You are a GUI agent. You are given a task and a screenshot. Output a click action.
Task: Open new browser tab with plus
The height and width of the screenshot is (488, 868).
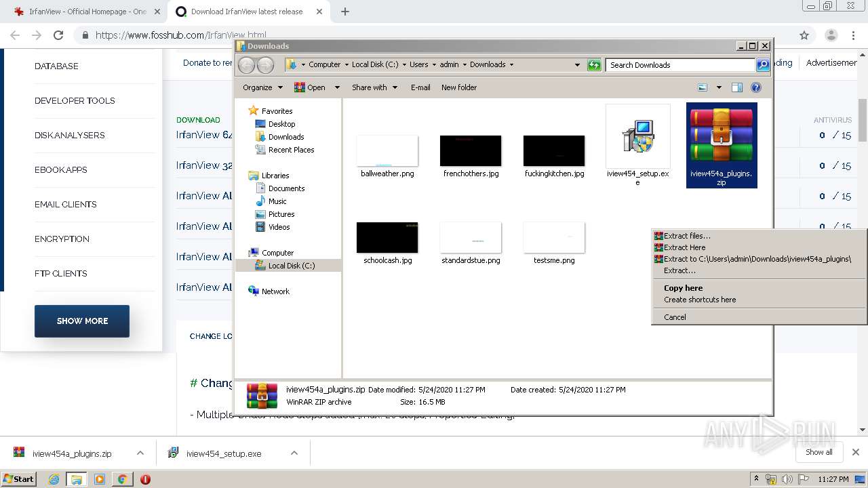click(x=345, y=12)
